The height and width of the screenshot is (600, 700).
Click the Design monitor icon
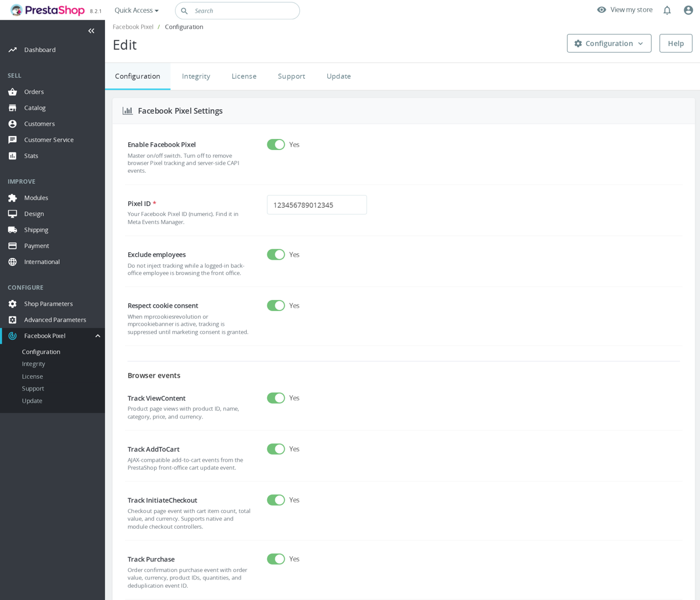[x=12, y=214]
